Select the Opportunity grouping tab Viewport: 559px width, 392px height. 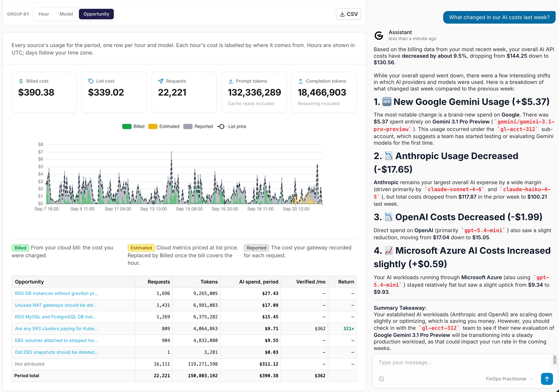click(x=96, y=14)
